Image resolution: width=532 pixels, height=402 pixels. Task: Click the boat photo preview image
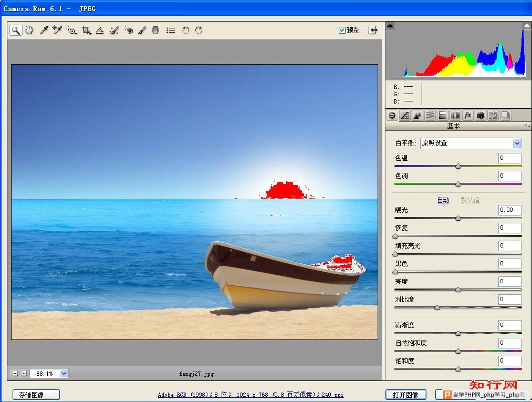(x=194, y=202)
